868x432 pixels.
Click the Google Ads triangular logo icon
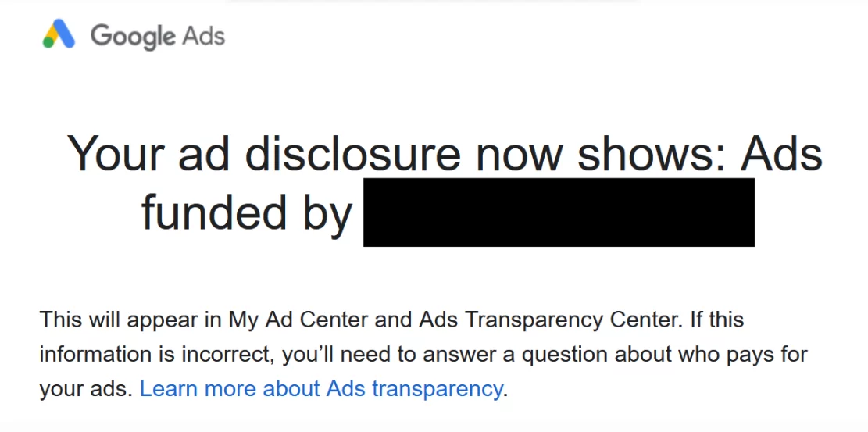point(59,34)
